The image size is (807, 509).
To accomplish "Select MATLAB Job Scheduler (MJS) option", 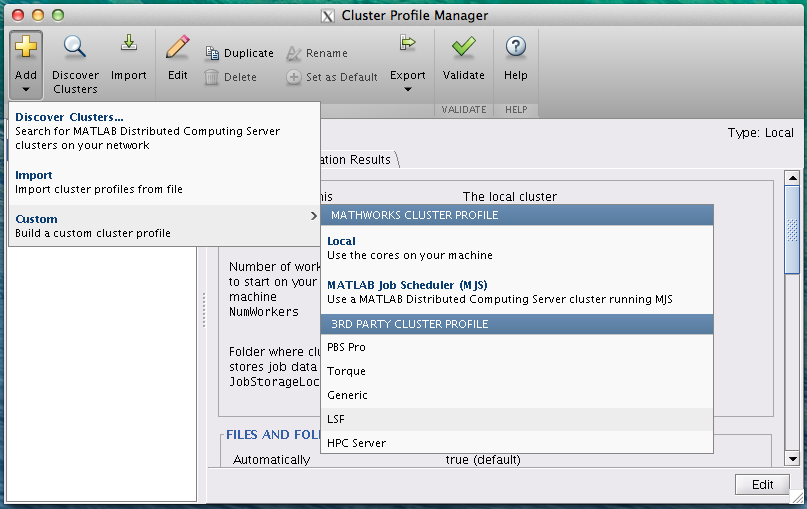I will click(517, 292).
